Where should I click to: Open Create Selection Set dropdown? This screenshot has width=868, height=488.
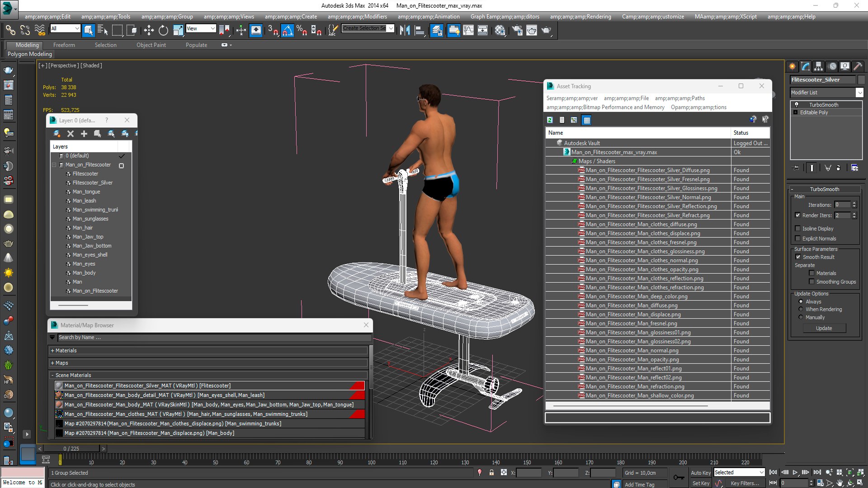(x=368, y=28)
